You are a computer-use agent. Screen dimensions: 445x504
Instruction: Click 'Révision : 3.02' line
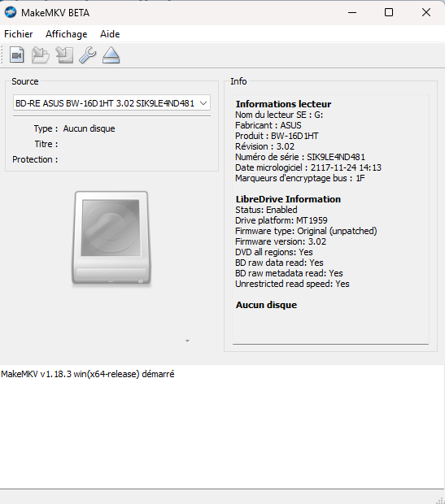point(264,146)
